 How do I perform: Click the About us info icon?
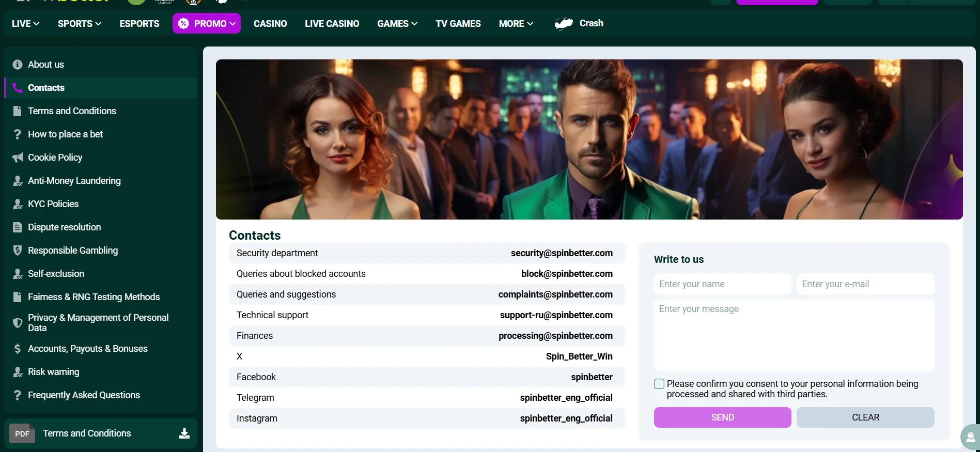click(x=18, y=65)
